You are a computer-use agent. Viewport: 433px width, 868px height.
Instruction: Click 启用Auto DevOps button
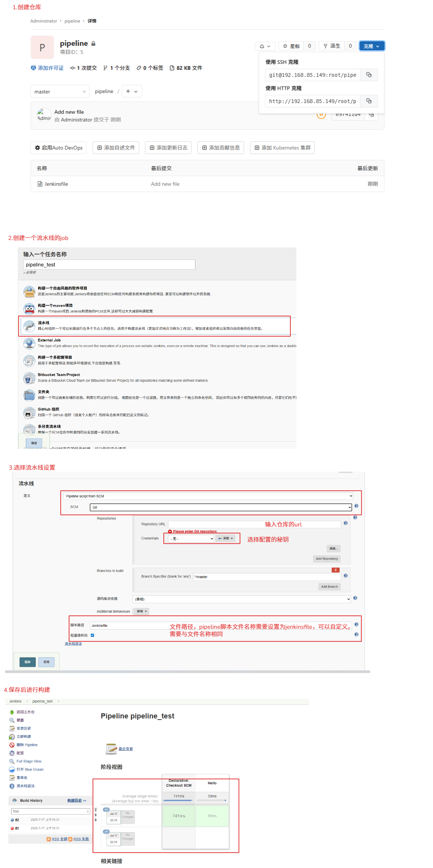[x=59, y=148]
